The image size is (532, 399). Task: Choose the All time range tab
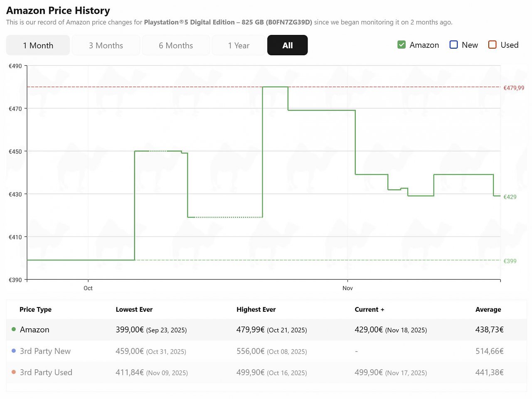[288, 45]
